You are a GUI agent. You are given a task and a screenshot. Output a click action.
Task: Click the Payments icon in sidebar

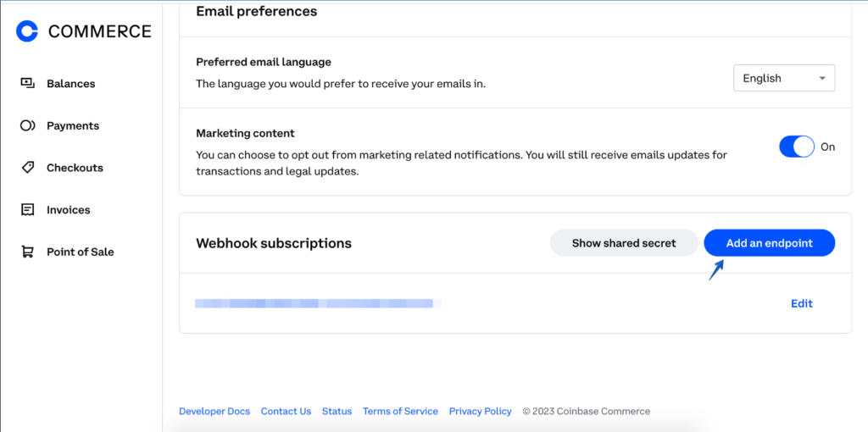28,125
